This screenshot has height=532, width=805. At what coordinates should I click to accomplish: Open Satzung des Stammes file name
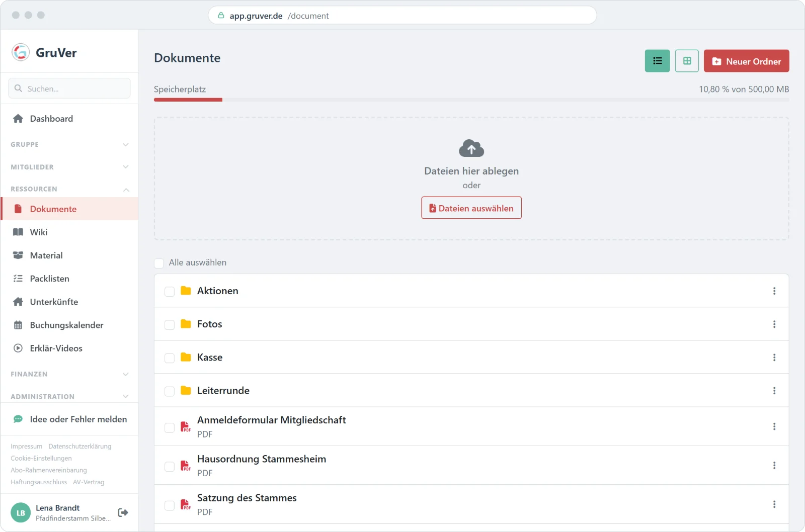coord(247,498)
